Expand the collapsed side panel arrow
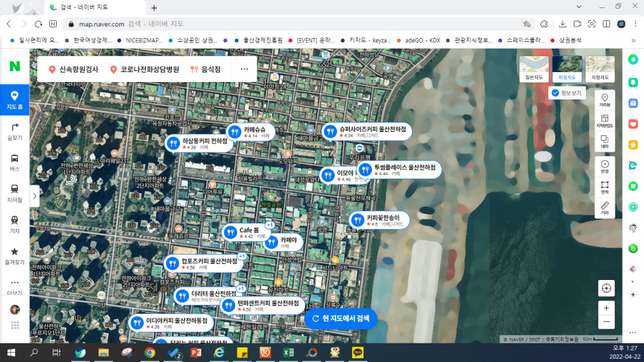Screen dimensions: 644x362 35,196
